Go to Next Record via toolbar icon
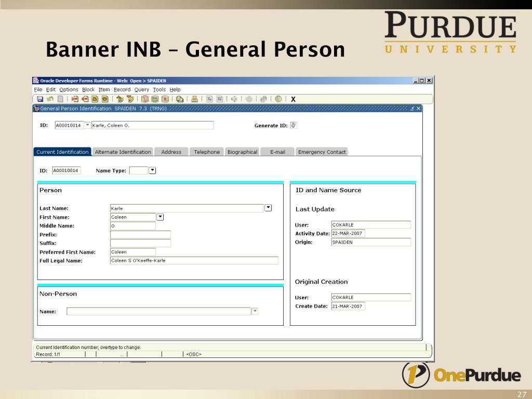The height and width of the screenshot is (399, 532). (105, 99)
